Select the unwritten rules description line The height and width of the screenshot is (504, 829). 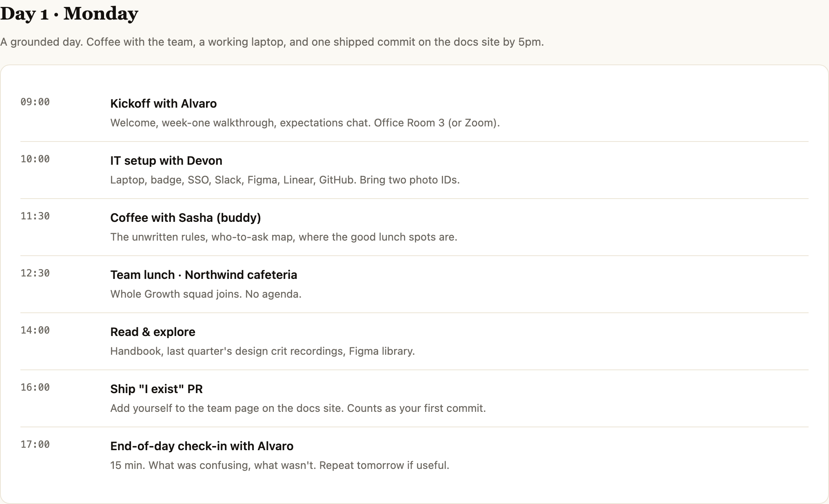tap(284, 237)
